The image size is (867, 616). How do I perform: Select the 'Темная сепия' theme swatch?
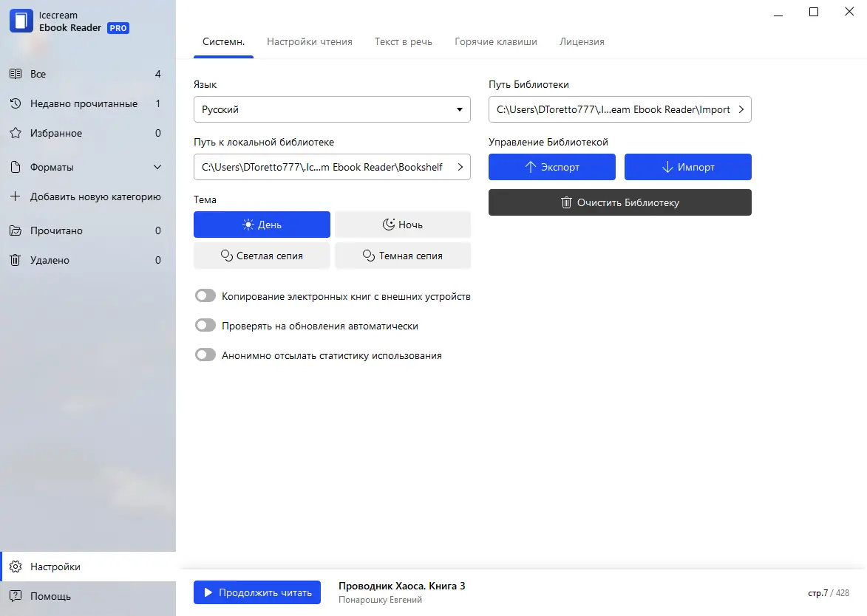403,256
